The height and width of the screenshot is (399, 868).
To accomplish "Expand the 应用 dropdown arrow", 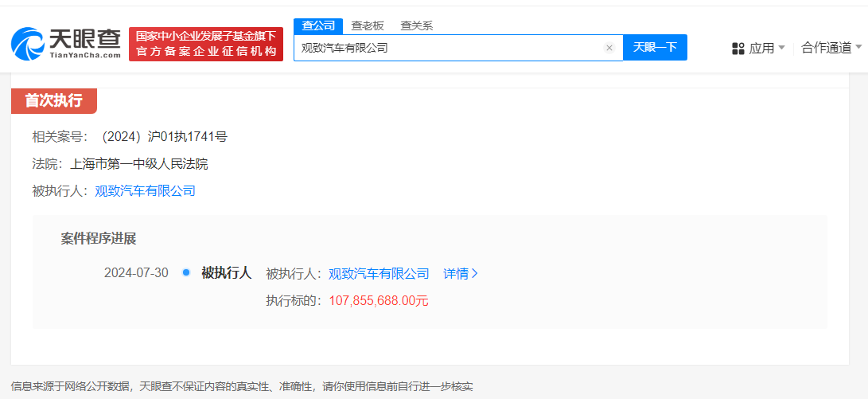I will [781, 48].
